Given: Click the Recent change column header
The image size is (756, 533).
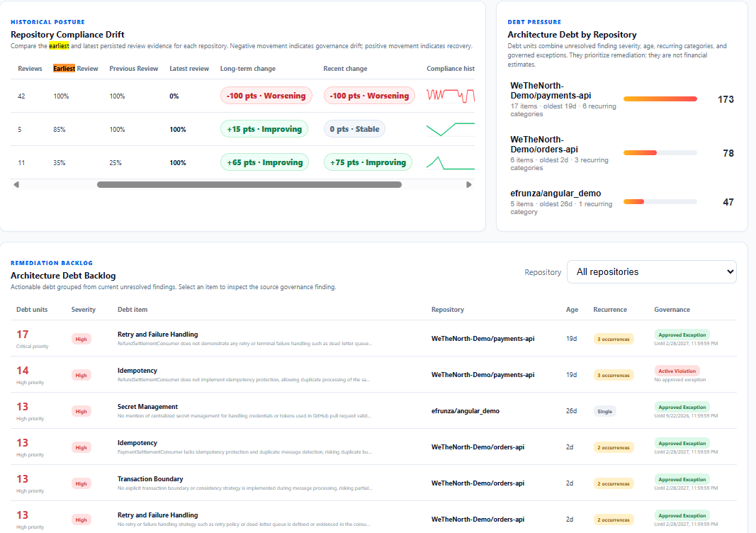Looking at the screenshot, I should click(345, 69).
